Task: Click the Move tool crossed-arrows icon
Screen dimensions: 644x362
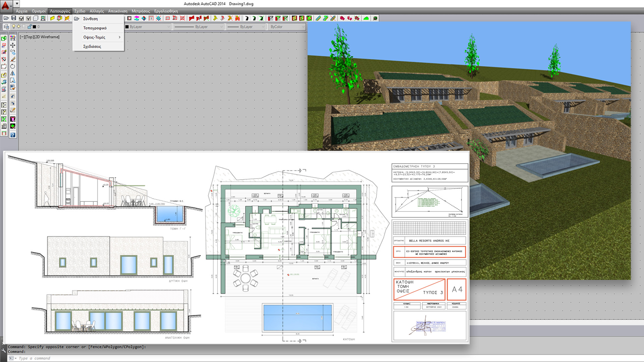Action: [13, 45]
